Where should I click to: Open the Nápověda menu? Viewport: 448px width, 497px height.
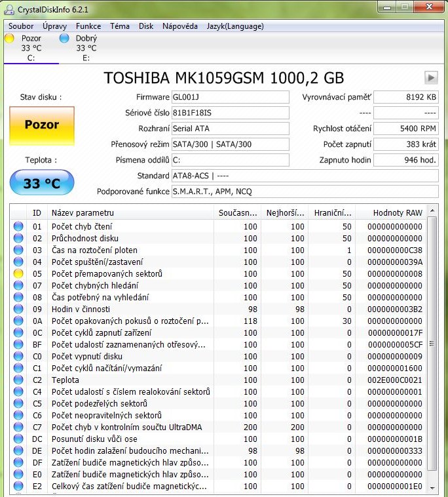[179, 26]
